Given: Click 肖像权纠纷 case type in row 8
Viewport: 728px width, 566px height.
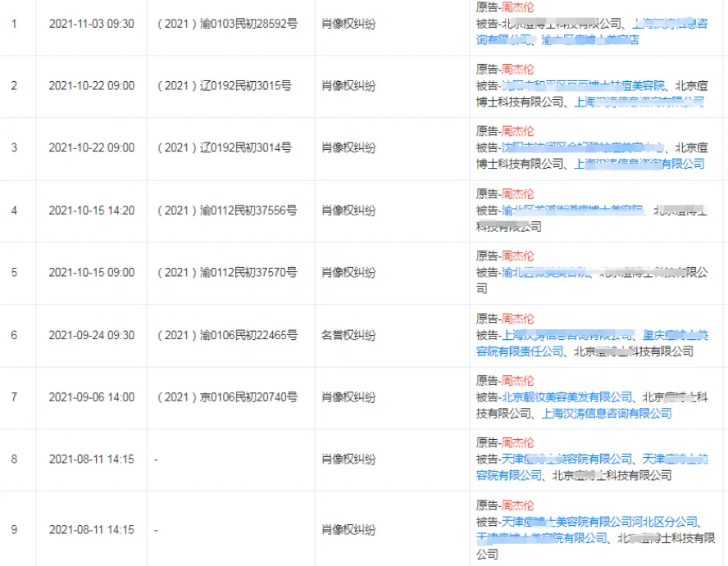Looking at the screenshot, I should (348, 459).
